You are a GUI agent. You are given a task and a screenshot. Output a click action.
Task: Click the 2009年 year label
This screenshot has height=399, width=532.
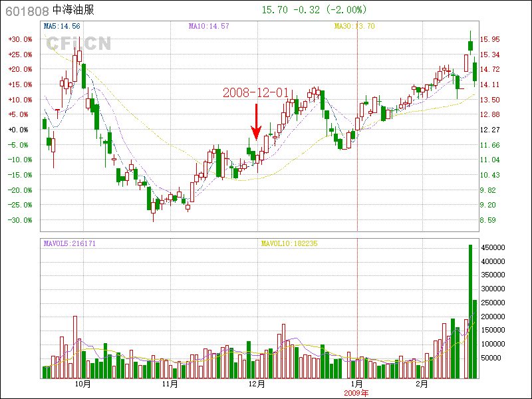click(x=356, y=392)
